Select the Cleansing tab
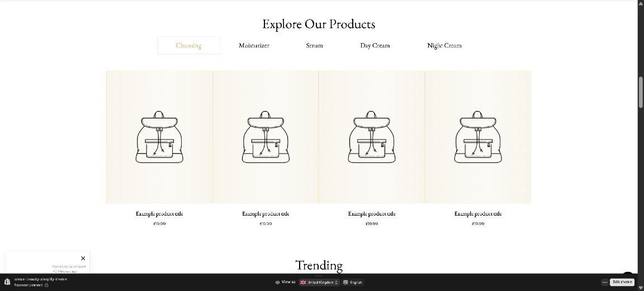 [188, 45]
